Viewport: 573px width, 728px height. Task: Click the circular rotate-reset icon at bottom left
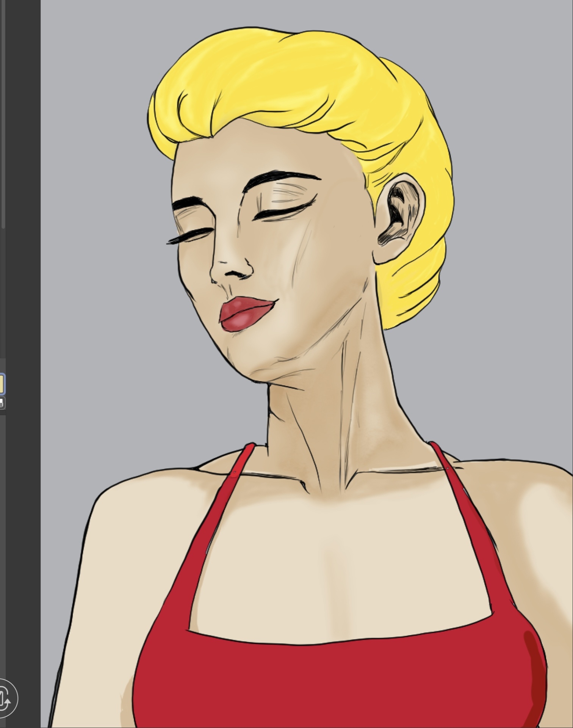5,698
